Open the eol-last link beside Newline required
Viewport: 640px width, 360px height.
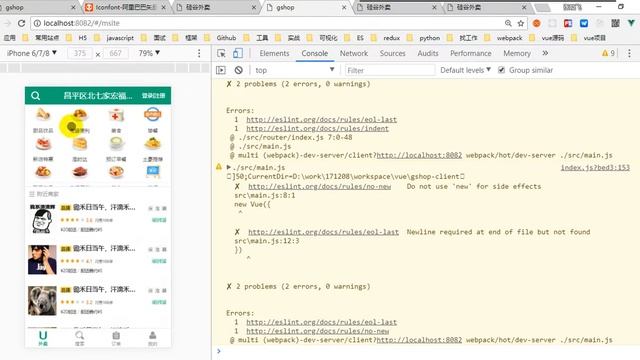point(323,232)
